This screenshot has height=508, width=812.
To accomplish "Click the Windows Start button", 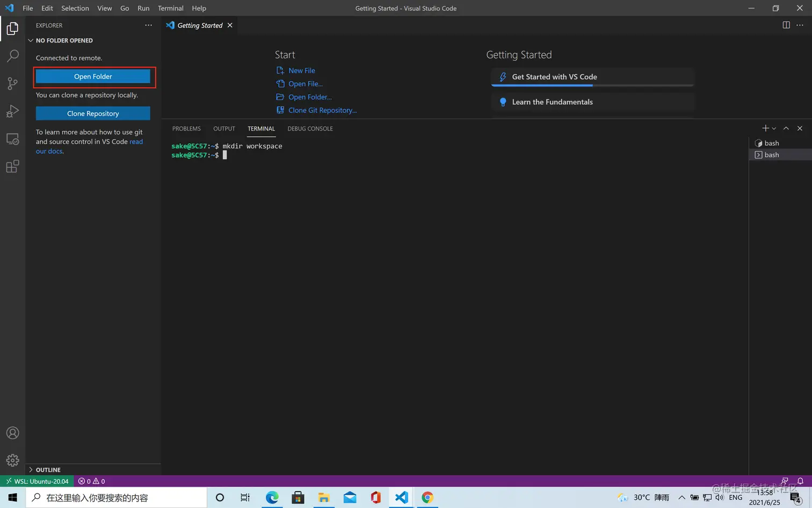I will pos(12,498).
